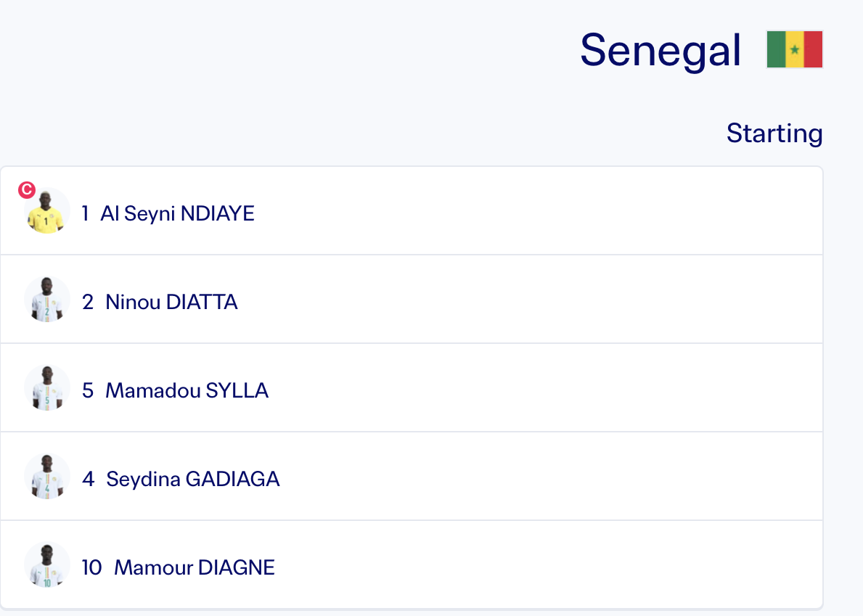This screenshot has height=616, width=863.
Task: Select the Al Seyni NDIAYE name
Action: pos(177,213)
